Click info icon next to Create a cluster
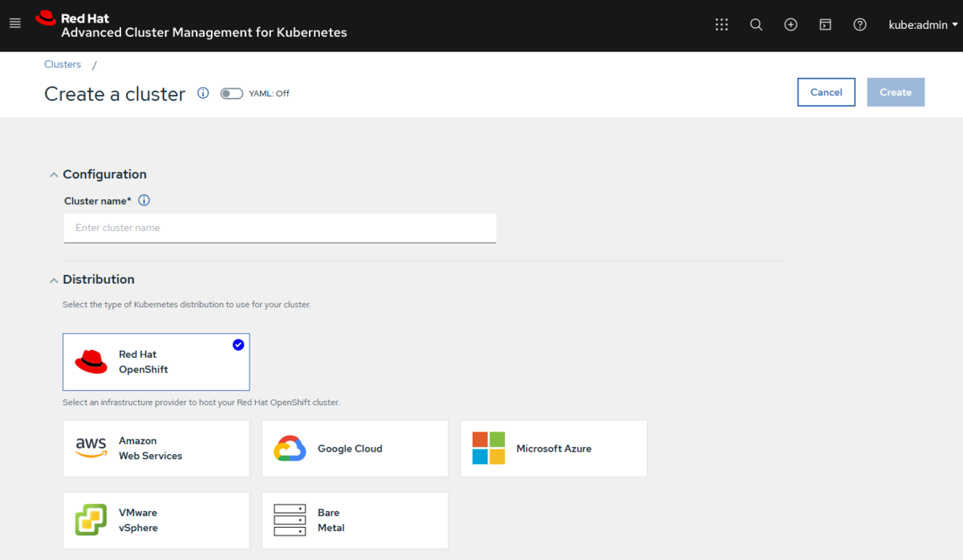 click(203, 93)
